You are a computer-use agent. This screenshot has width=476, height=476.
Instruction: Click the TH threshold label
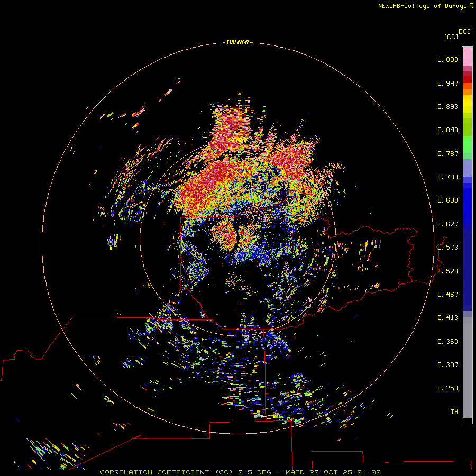[454, 412]
